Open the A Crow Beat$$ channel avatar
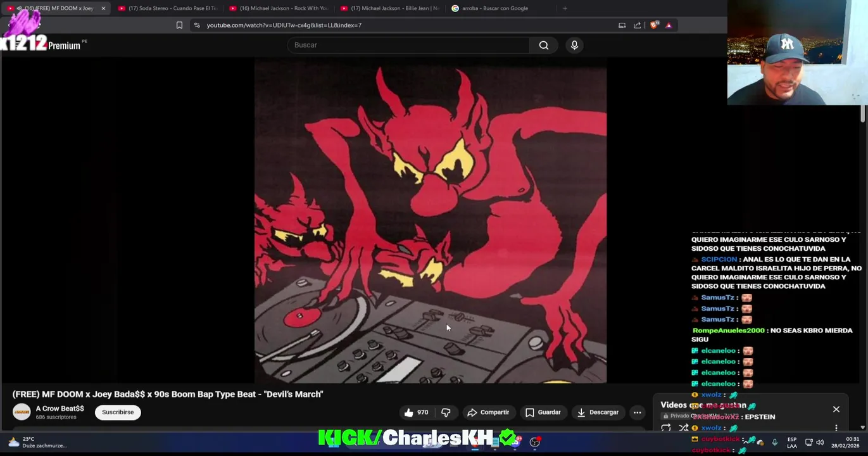This screenshot has height=456, width=868. (22, 412)
